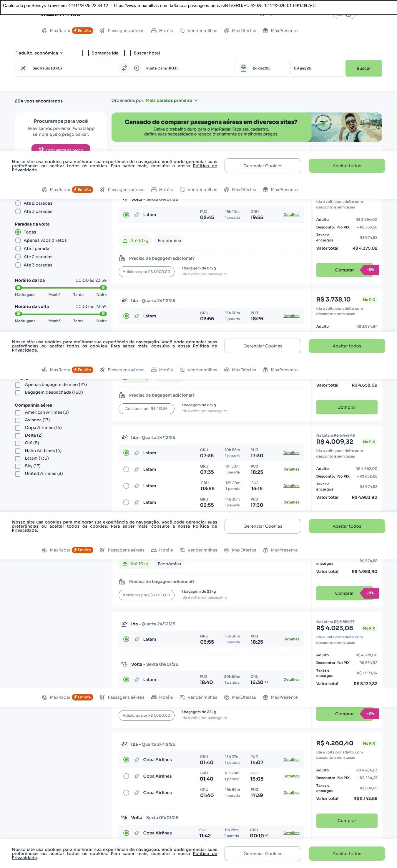The width and height of the screenshot is (397, 868).
Task: Click the topmost 'Aceitar todos' cookies button
Action: (346, 166)
